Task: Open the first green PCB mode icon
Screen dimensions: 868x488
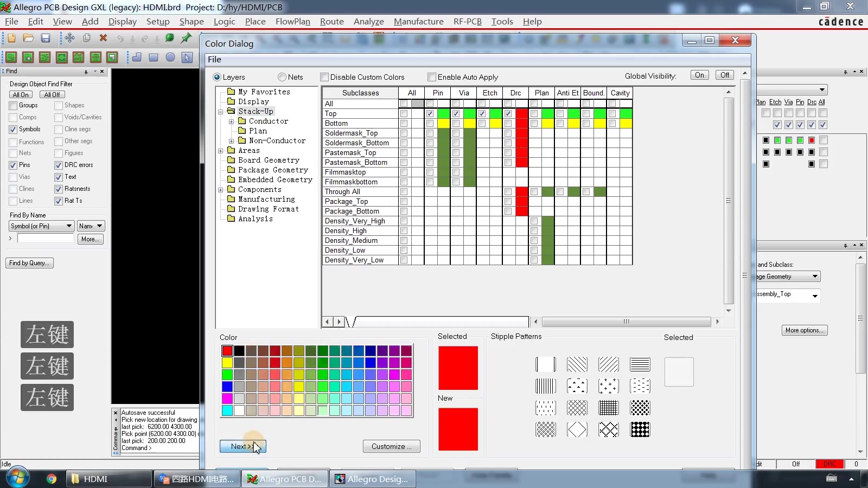Action: tap(11, 57)
